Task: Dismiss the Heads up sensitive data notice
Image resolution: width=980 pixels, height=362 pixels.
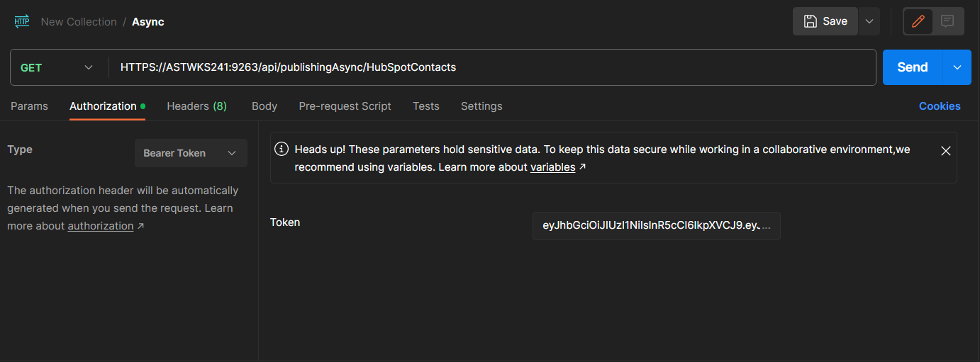Action: pyautogui.click(x=945, y=150)
